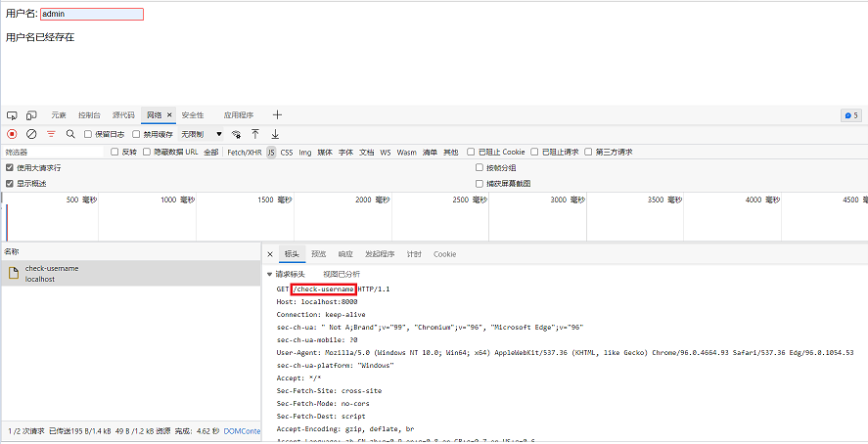Image resolution: width=868 pixels, height=444 pixels.
Task: Filter requests by CSS type
Action: 287,152
